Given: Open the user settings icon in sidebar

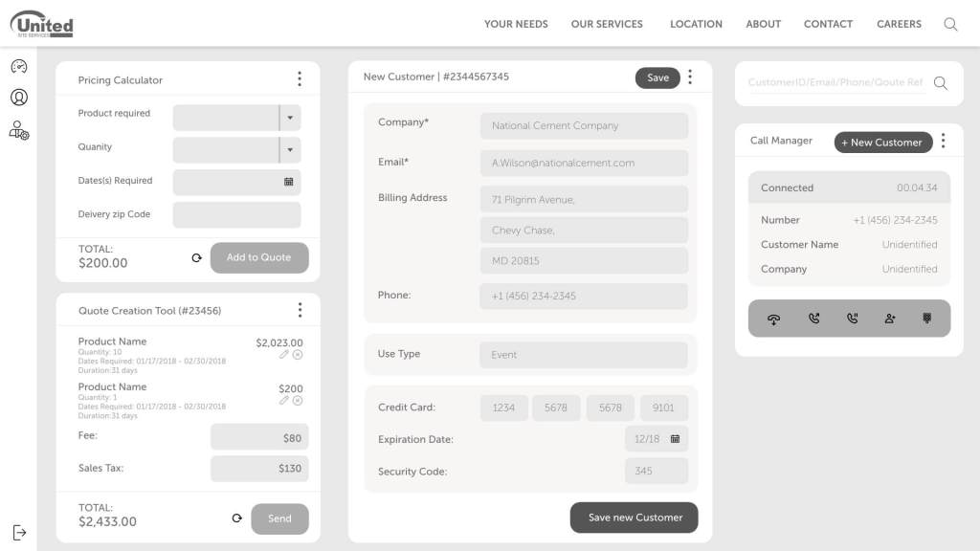Looking at the screenshot, I should point(18,130).
